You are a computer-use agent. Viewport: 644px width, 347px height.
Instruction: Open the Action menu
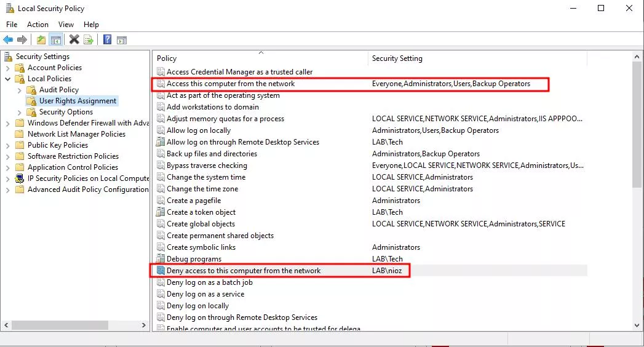coord(38,25)
